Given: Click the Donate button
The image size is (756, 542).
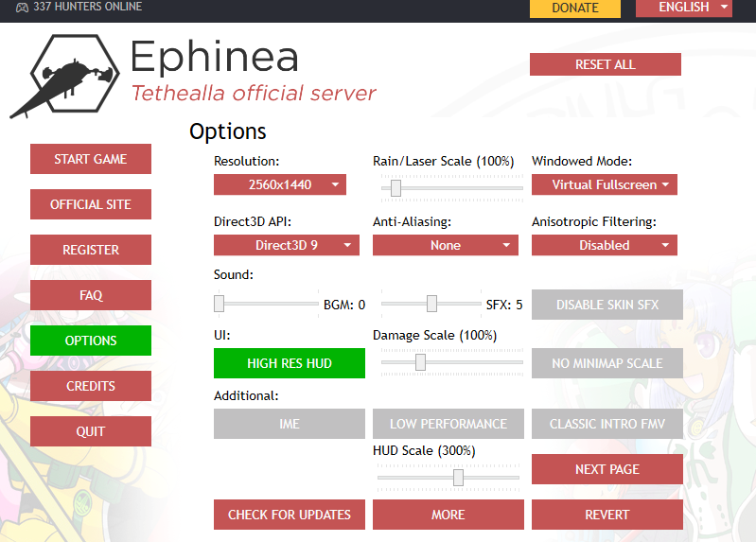Looking at the screenshot, I should tap(575, 8).
